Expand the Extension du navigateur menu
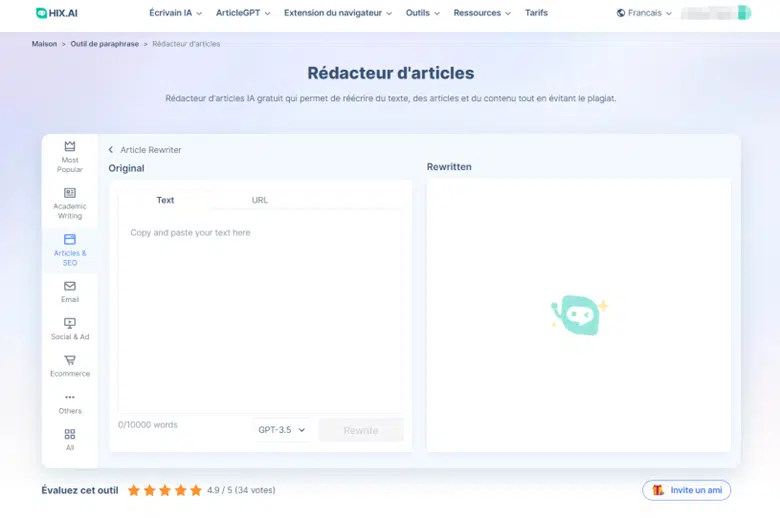Viewport: 780px width, 518px height. [x=338, y=13]
